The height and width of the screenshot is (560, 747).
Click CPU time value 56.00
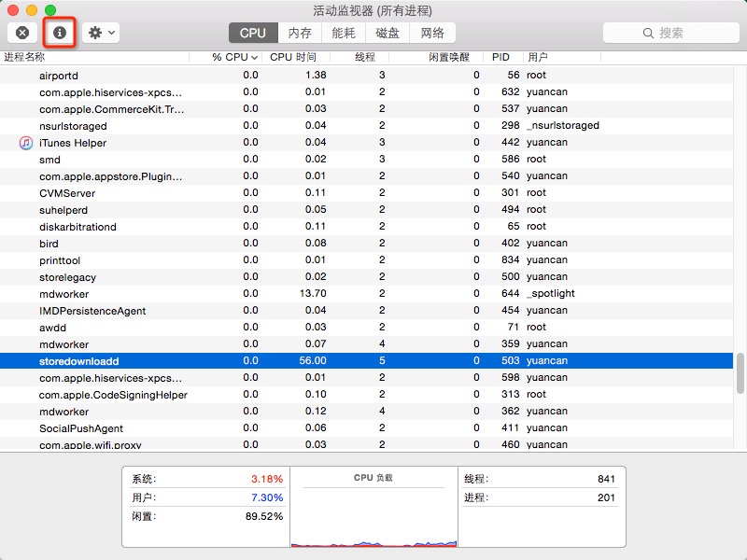(313, 360)
